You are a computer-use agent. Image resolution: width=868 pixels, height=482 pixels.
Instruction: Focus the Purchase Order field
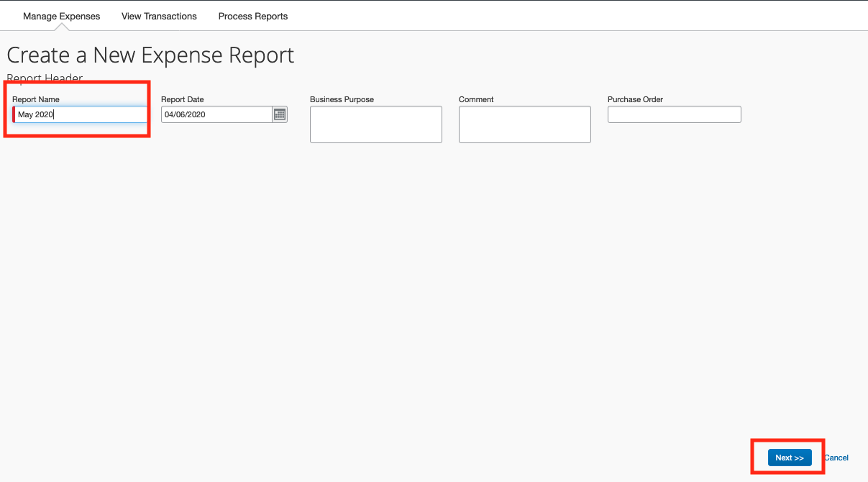click(x=674, y=114)
